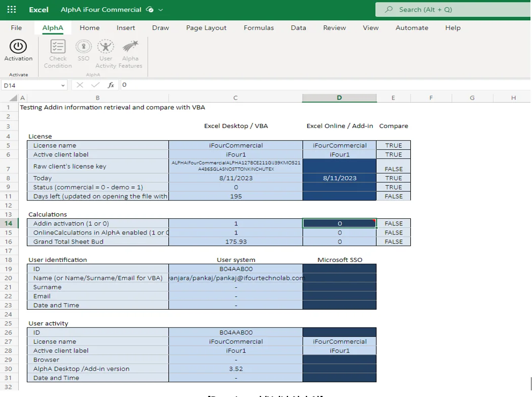Switch to the Home tab

90,28
